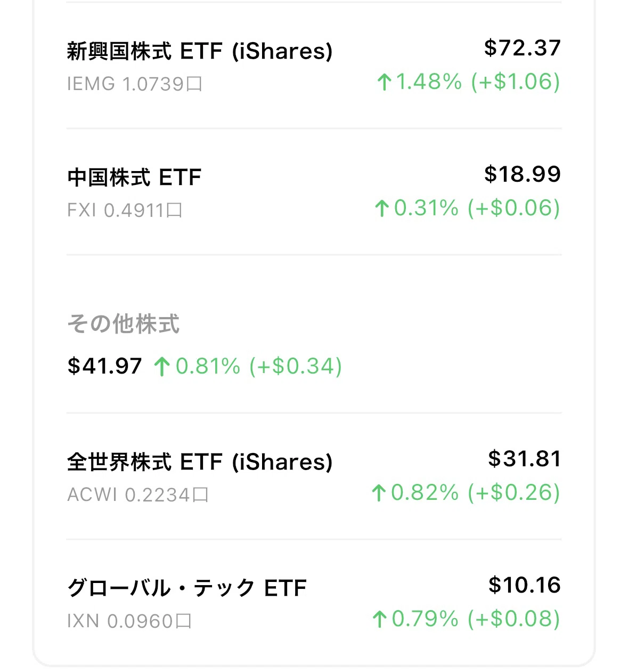Open the グローバル・テック ETF holding

tap(314, 602)
